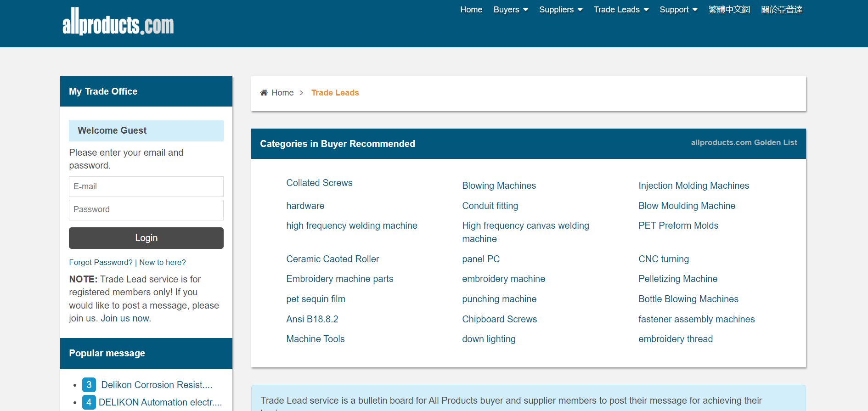Expand the Trade Leads dropdown menu
Screen dimensions: 868x411
[x=621, y=10]
